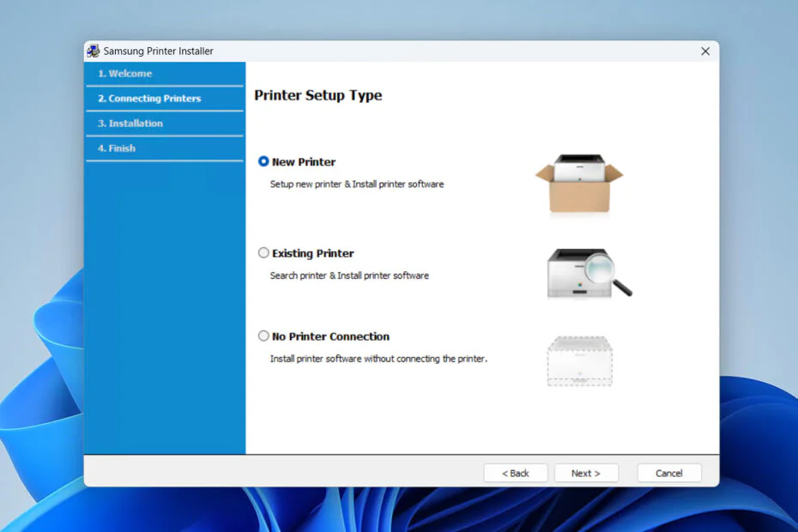798x532 pixels.
Task: Click the 'New Printer' label text
Action: point(304,162)
